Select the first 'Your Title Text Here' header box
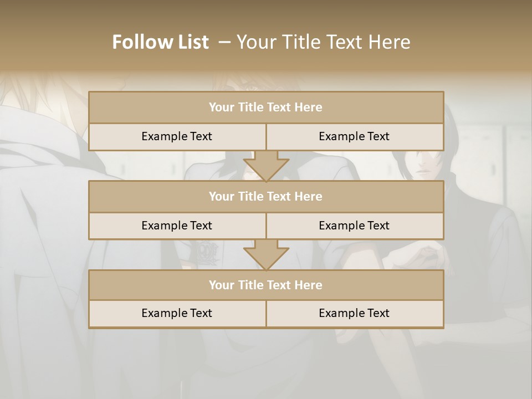 point(266,107)
